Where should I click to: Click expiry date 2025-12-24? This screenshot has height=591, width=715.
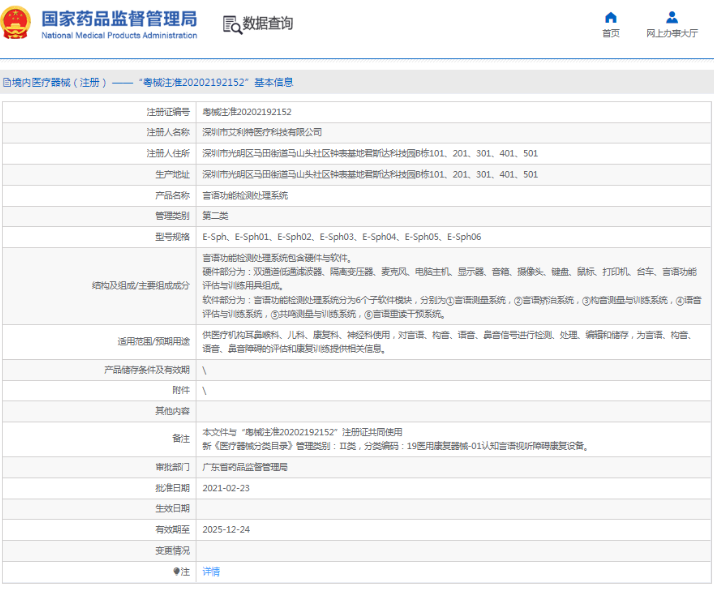click(x=226, y=529)
